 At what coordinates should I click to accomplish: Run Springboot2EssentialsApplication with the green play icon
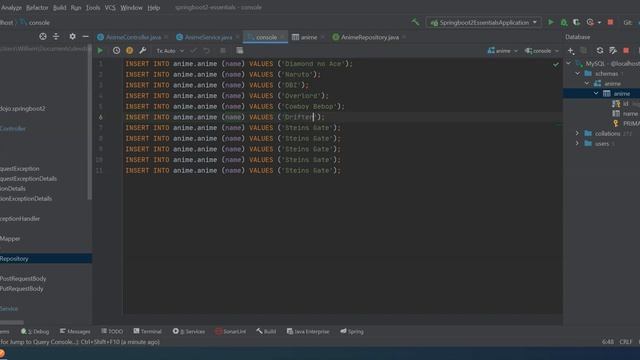551,22
